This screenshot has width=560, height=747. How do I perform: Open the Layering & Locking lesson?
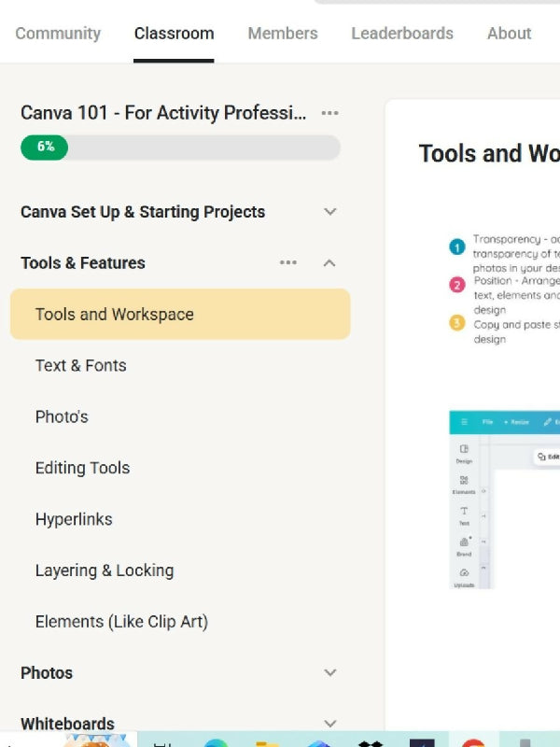tap(105, 571)
